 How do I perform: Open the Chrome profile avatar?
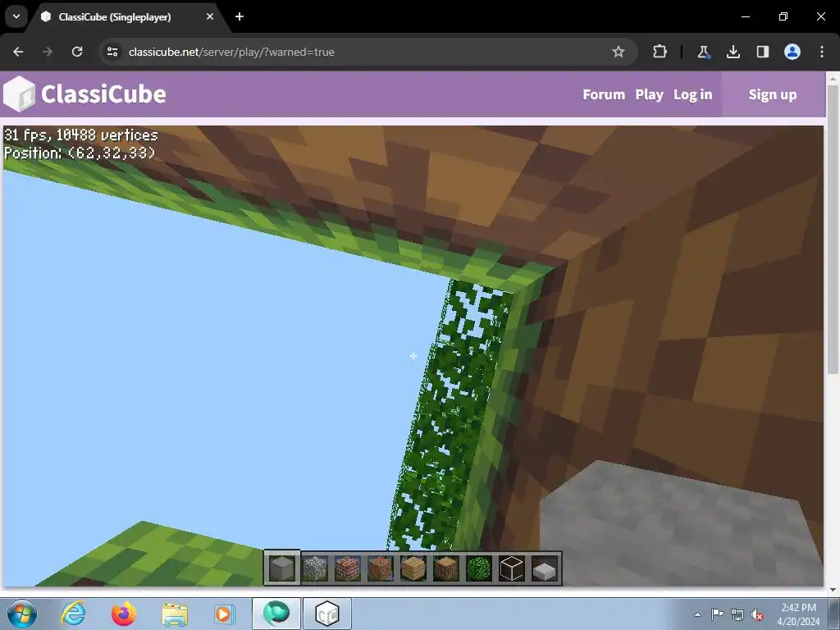pyautogui.click(x=792, y=52)
